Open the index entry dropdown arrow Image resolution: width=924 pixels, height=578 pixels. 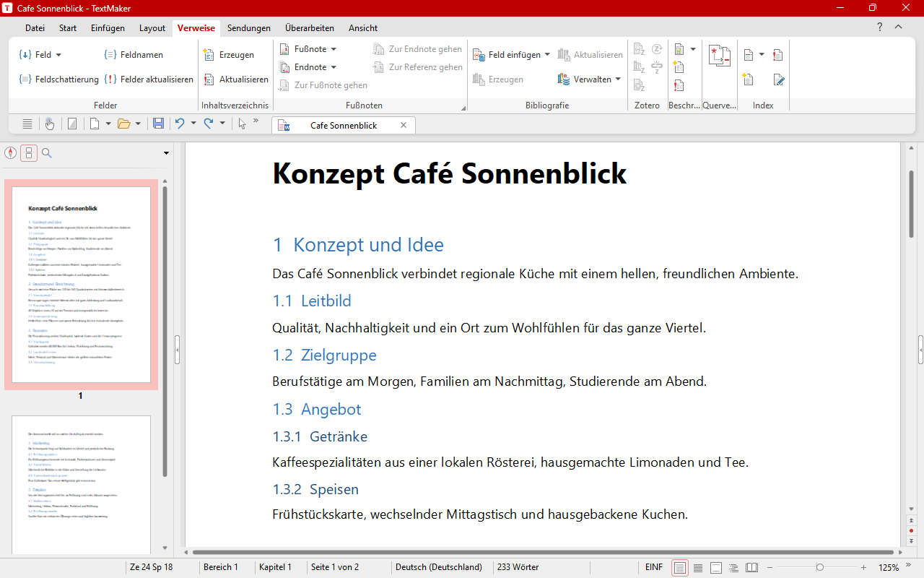click(762, 55)
